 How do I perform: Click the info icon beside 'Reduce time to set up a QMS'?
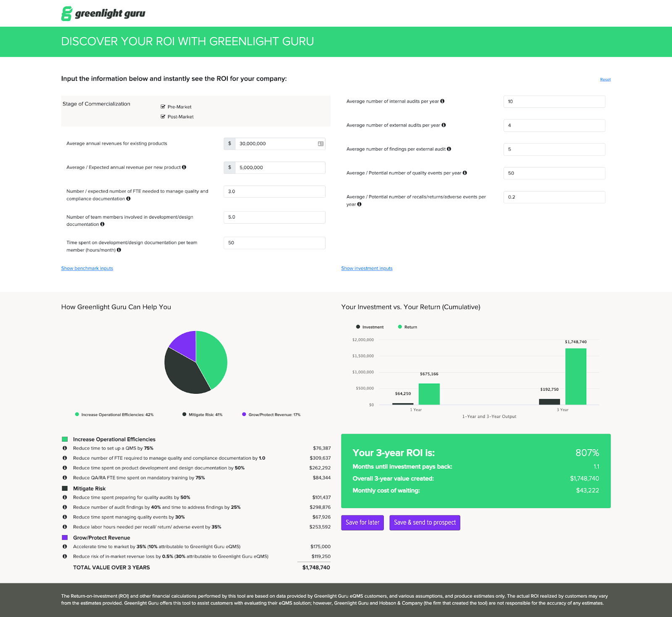(x=65, y=448)
